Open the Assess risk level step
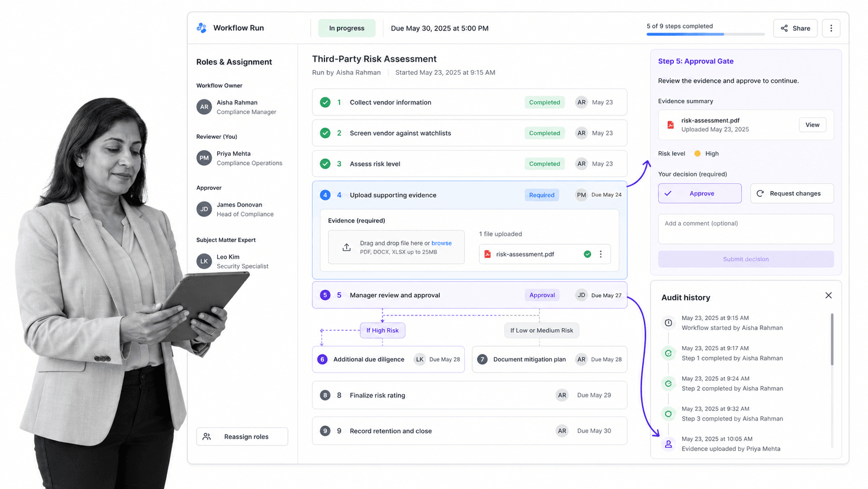 (469, 164)
